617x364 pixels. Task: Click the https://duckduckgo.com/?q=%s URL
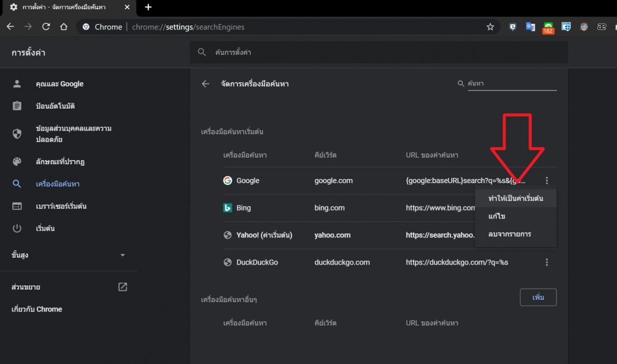(457, 262)
